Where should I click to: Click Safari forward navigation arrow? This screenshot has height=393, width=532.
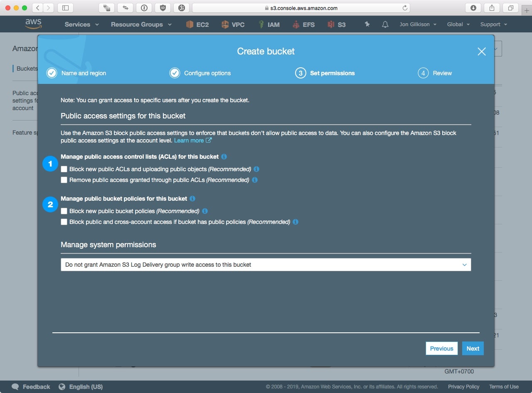pyautogui.click(x=48, y=8)
